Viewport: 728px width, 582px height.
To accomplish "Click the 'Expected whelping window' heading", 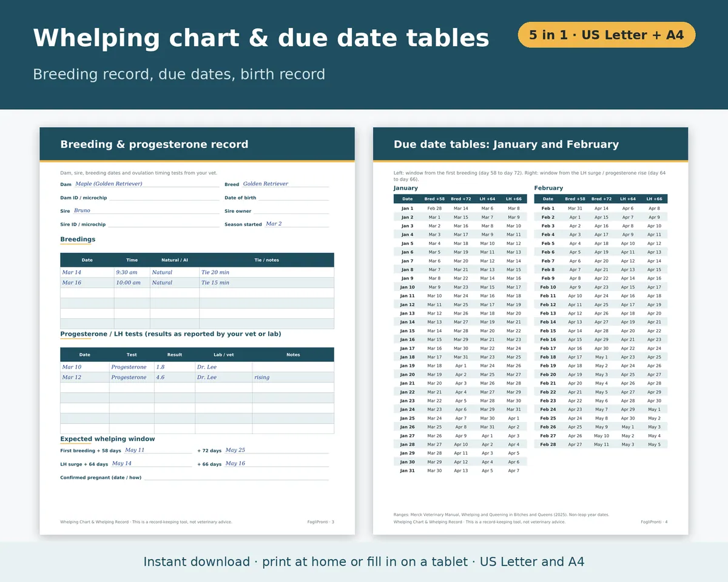I will coord(107,439).
